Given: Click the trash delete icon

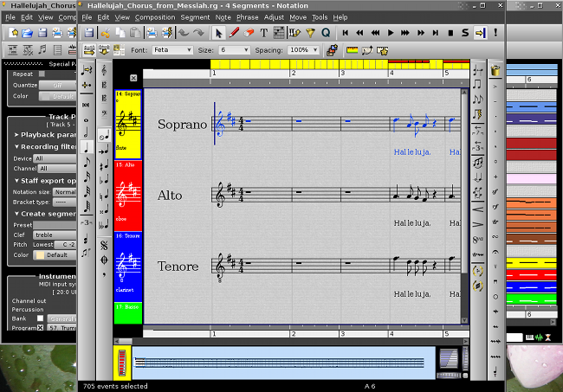Looking at the screenshot, I should click(495, 70).
